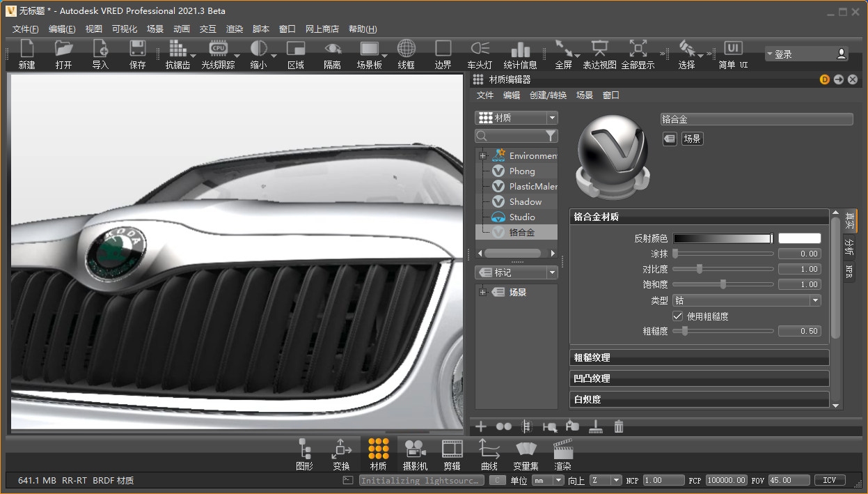Open the 渲染 menu in the menu bar
Viewport: 868px width, 494px height.
click(x=235, y=29)
